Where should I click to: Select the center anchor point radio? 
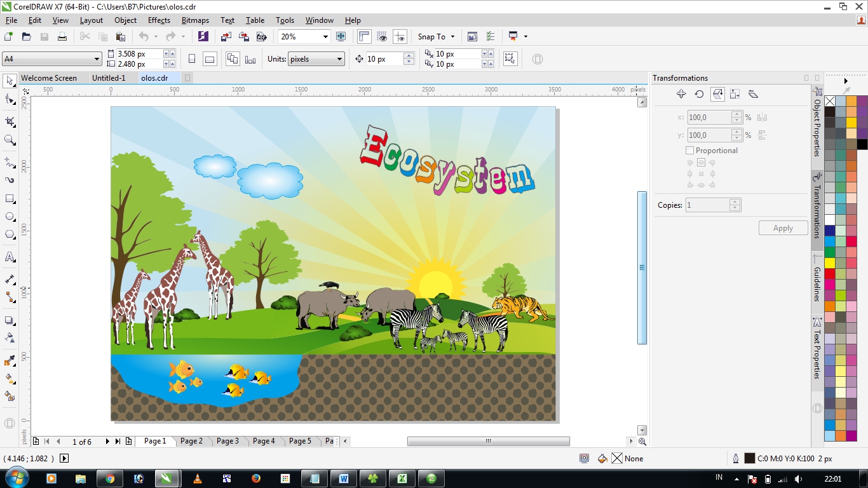click(701, 173)
